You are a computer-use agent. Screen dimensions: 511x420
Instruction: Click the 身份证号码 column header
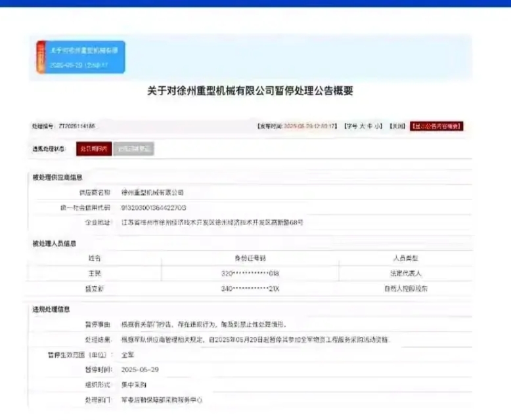coord(250,258)
